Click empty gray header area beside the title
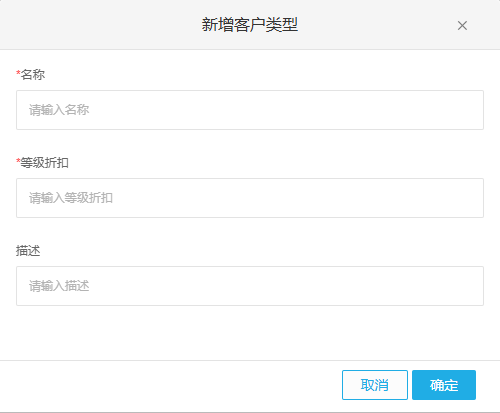Screen dimensions: 500x413 100,25
